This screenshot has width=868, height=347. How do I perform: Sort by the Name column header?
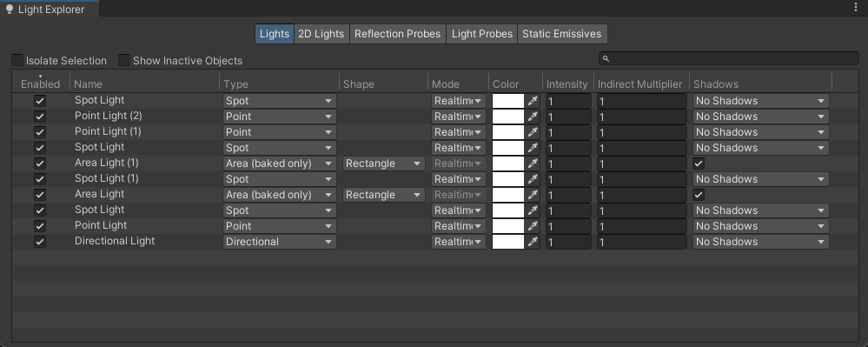(x=88, y=83)
